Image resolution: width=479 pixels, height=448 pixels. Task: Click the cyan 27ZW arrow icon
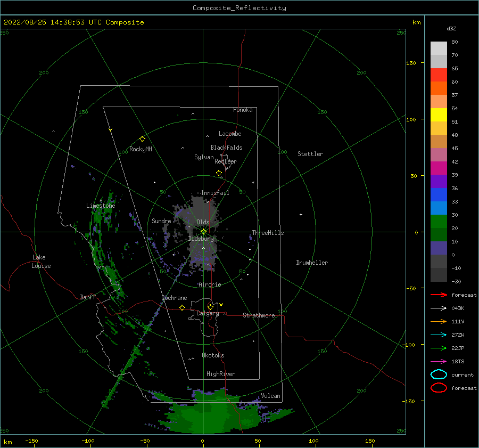point(439,335)
